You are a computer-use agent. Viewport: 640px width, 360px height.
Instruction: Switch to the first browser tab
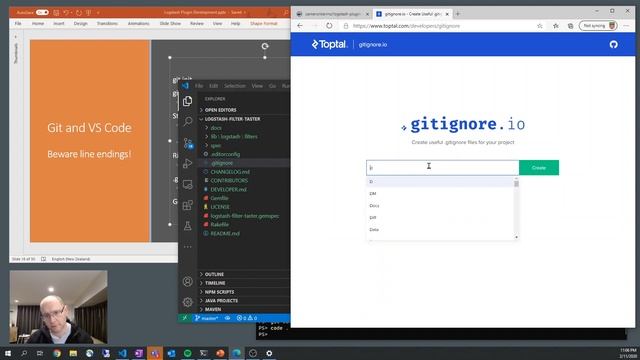click(333, 14)
